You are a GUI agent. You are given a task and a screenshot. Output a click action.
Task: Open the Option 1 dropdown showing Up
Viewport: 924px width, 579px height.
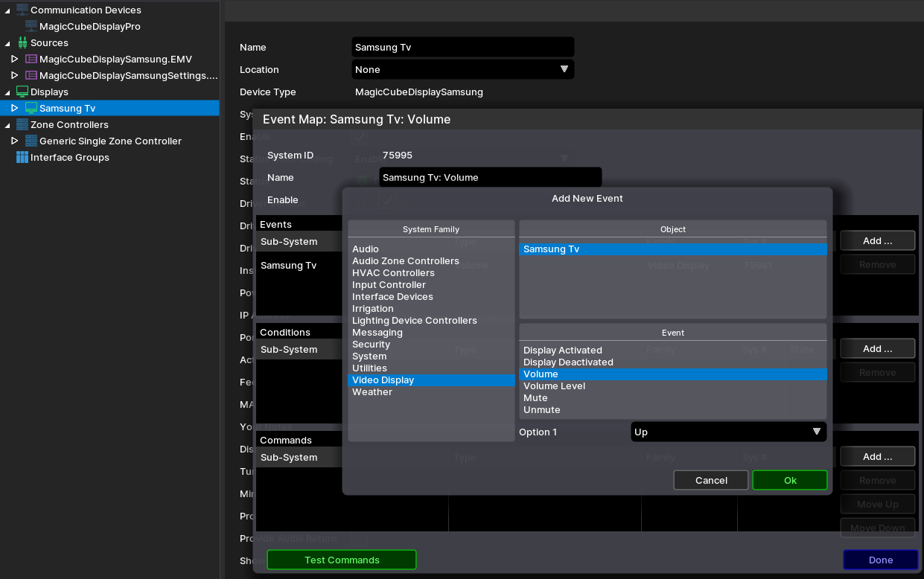point(728,432)
